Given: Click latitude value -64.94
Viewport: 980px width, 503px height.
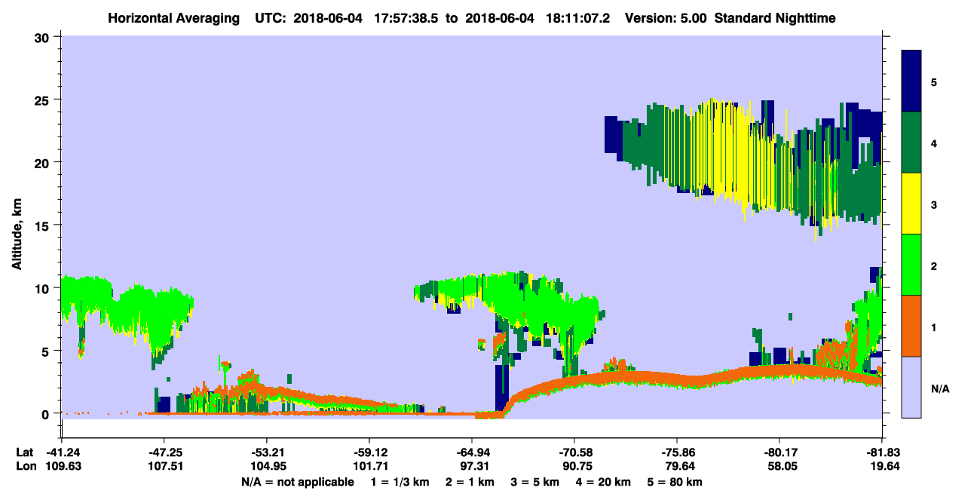Looking at the screenshot, I should coord(471,452).
